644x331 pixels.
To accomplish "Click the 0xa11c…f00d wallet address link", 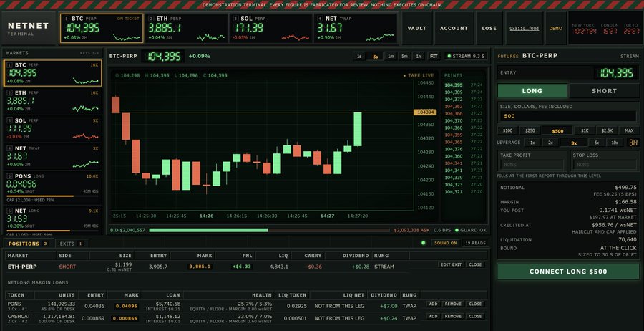I will click(524, 29).
